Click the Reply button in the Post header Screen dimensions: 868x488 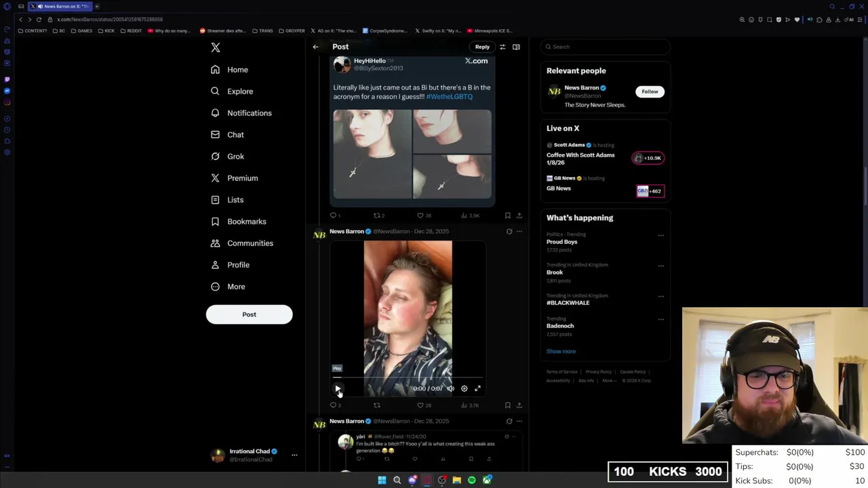[x=482, y=47]
